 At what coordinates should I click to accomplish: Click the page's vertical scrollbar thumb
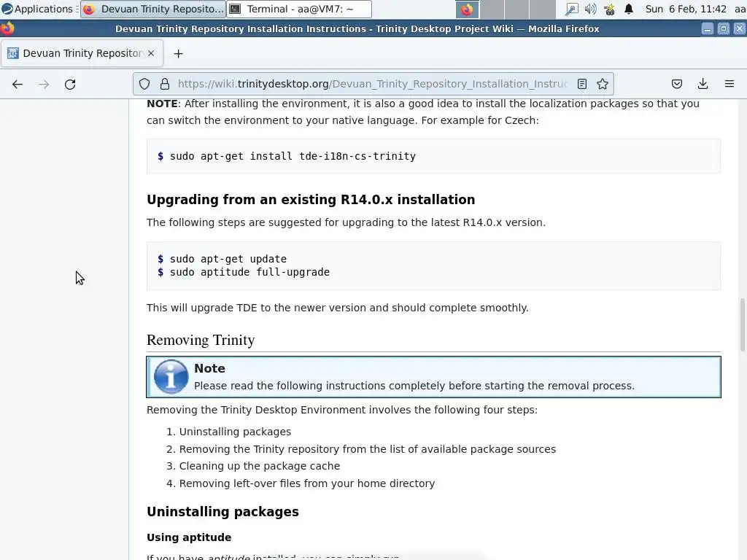[x=742, y=324]
